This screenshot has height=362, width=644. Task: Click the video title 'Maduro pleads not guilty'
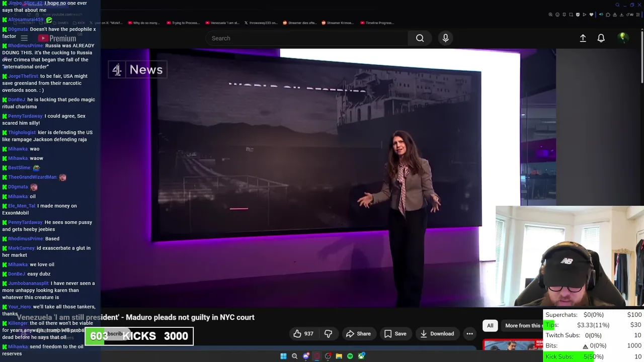point(136,317)
